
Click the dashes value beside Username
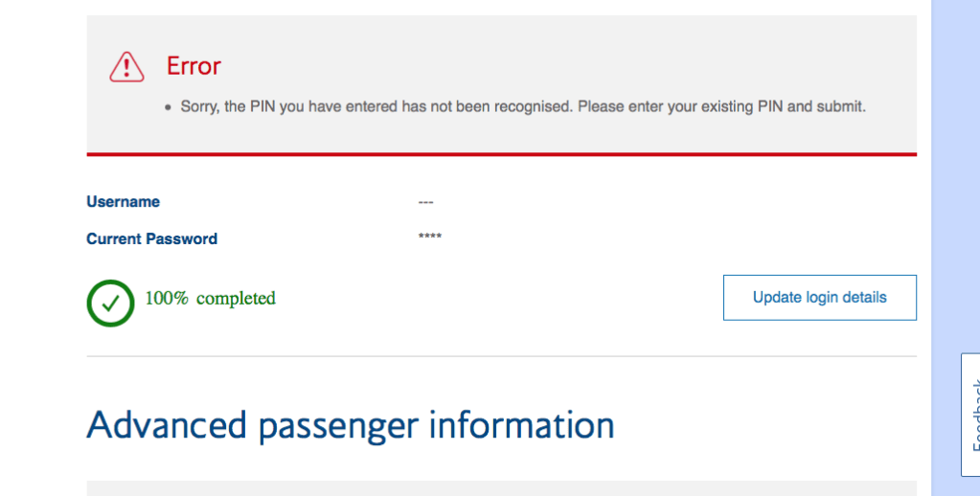(426, 202)
